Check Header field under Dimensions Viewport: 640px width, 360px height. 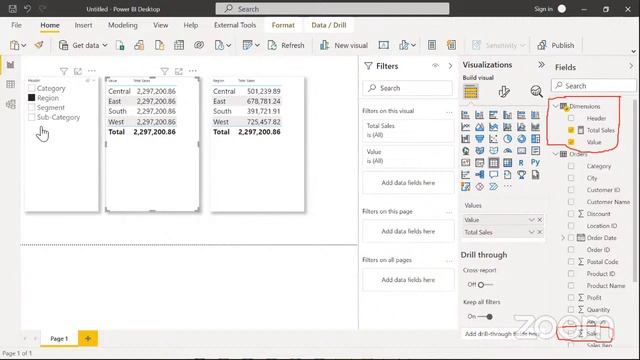tap(571, 118)
